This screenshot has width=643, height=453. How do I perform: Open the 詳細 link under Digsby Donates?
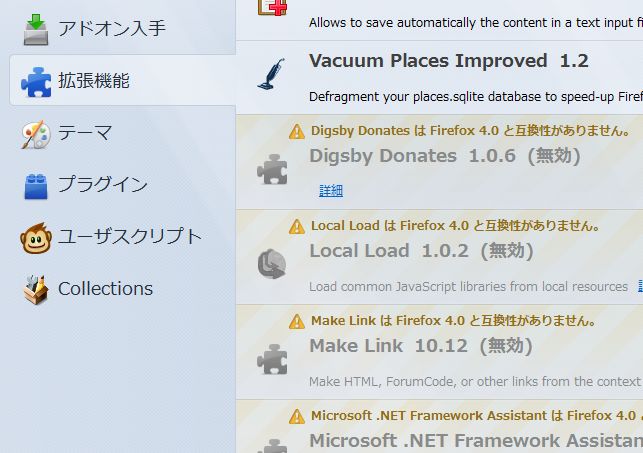tap(331, 191)
